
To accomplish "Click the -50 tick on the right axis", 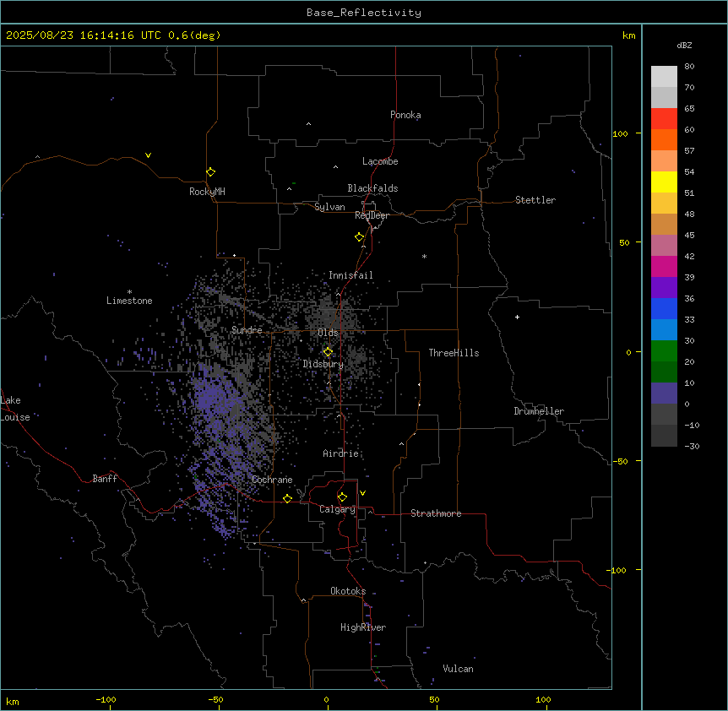I will click(x=621, y=461).
